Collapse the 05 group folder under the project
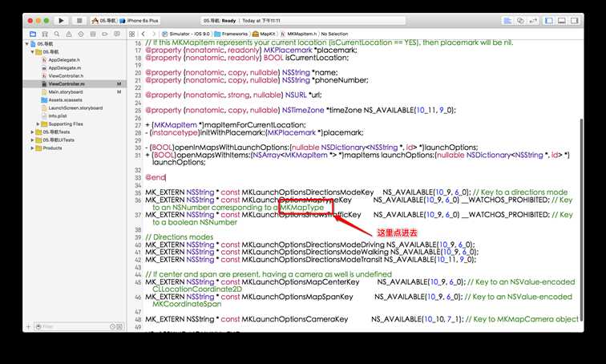This screenshot has width=606, height=364. [32, 52]
